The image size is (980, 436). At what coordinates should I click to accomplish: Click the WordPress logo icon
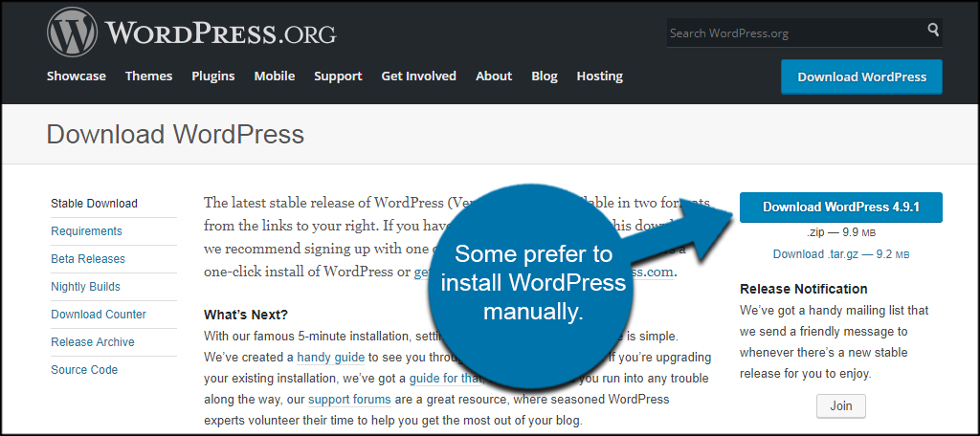point(73,33)
